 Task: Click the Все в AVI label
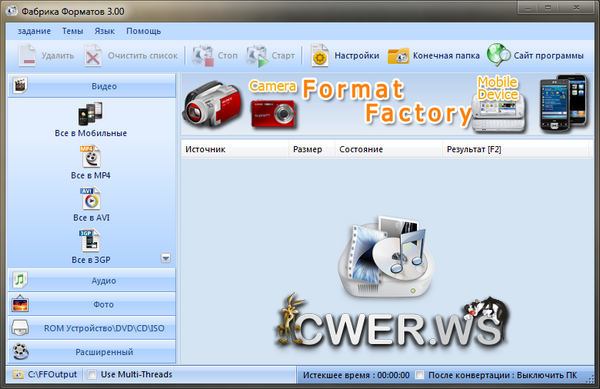pyautogui.click(x=91, y=217)
